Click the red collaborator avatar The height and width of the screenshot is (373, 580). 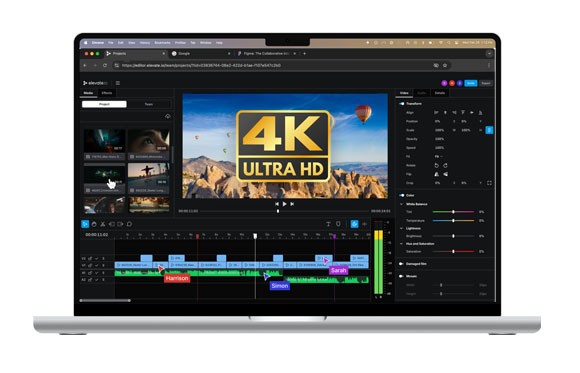click(452, 83)
